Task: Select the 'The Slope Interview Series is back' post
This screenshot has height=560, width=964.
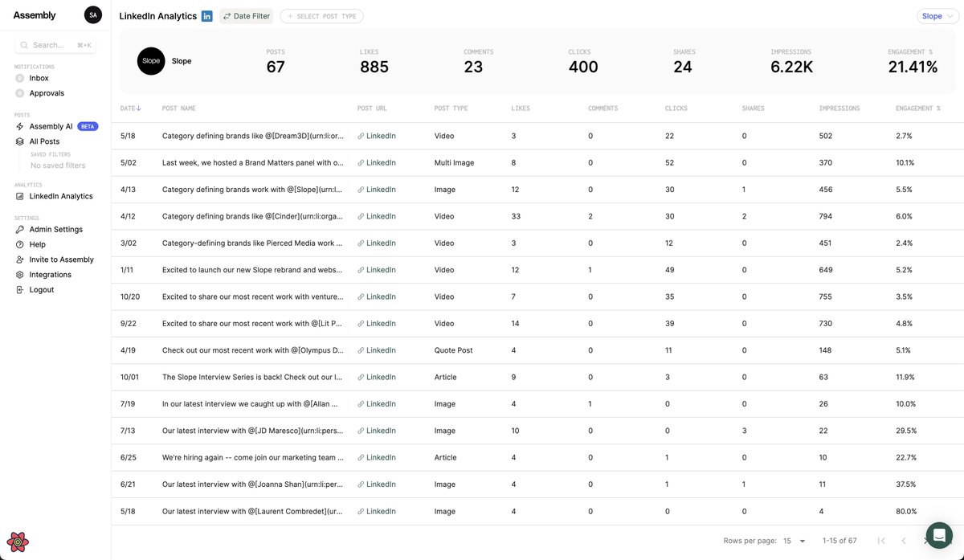Action: [253, 378]
